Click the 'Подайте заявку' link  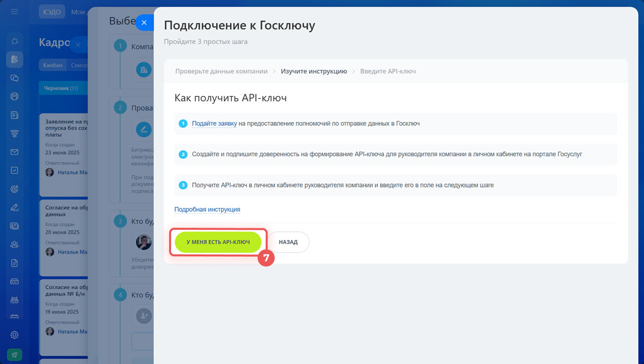pyautogui.click(x=214, y=124)
